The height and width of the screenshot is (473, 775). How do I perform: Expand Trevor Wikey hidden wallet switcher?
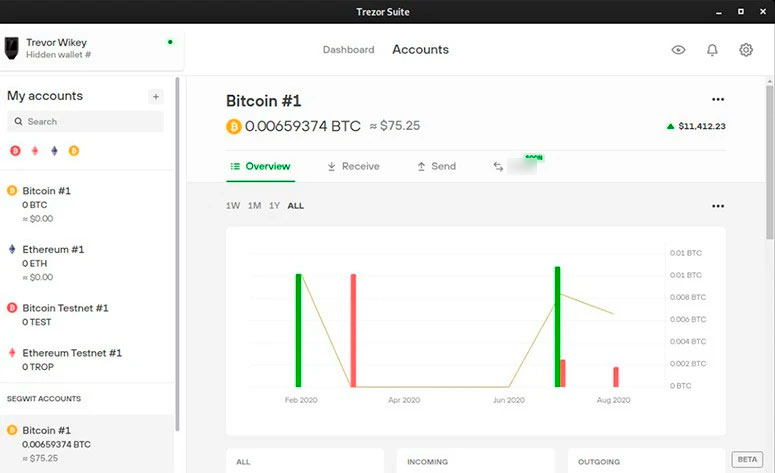click(x=90, y=49)
